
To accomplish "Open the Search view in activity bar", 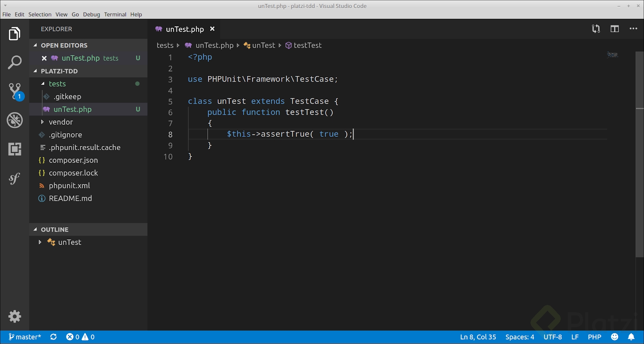I will tap(14, 62).
